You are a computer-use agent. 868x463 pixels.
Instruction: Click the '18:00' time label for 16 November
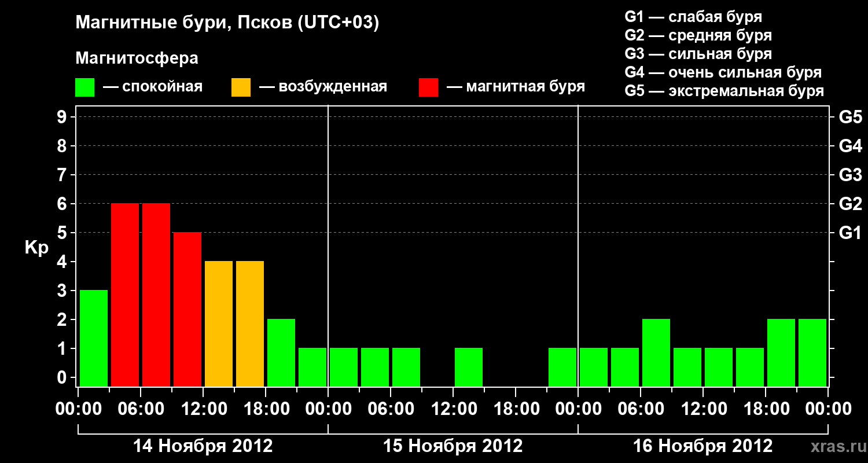pyautogui.click(x=766, y=409)
